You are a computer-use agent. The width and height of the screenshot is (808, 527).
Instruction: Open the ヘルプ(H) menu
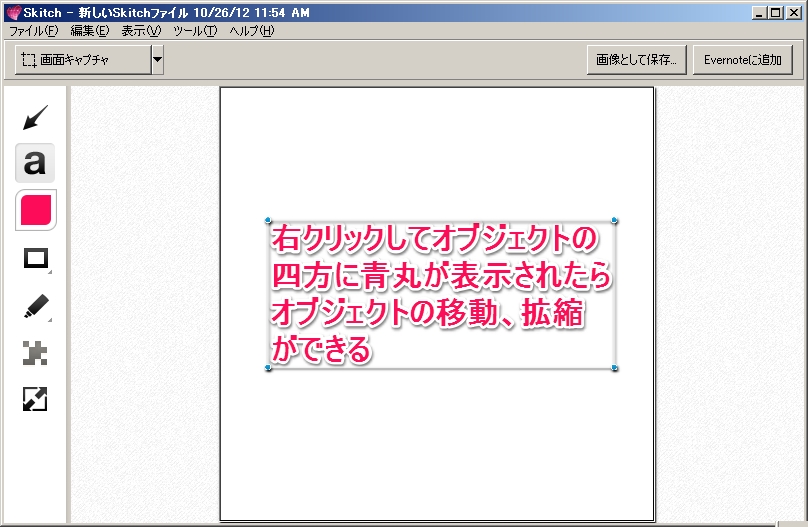click(x=252, y=31)
